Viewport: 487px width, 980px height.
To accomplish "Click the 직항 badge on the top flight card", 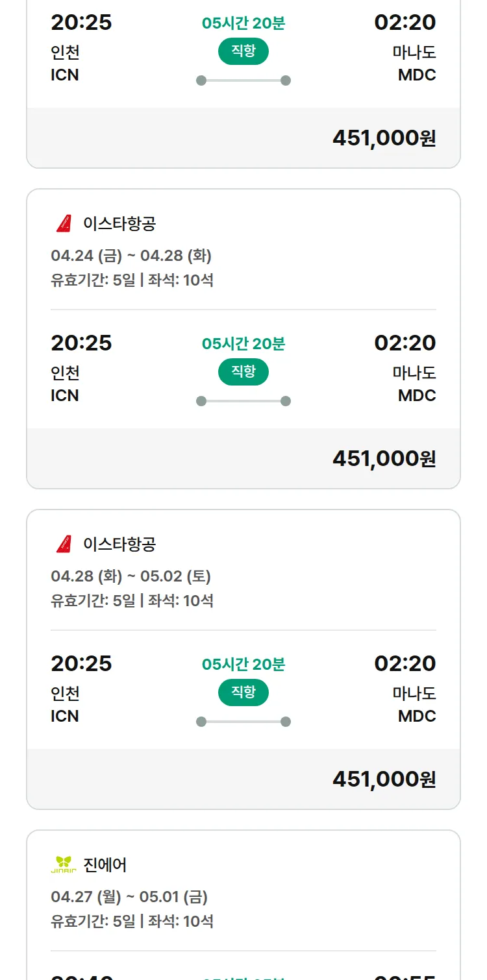I will 243,51.
